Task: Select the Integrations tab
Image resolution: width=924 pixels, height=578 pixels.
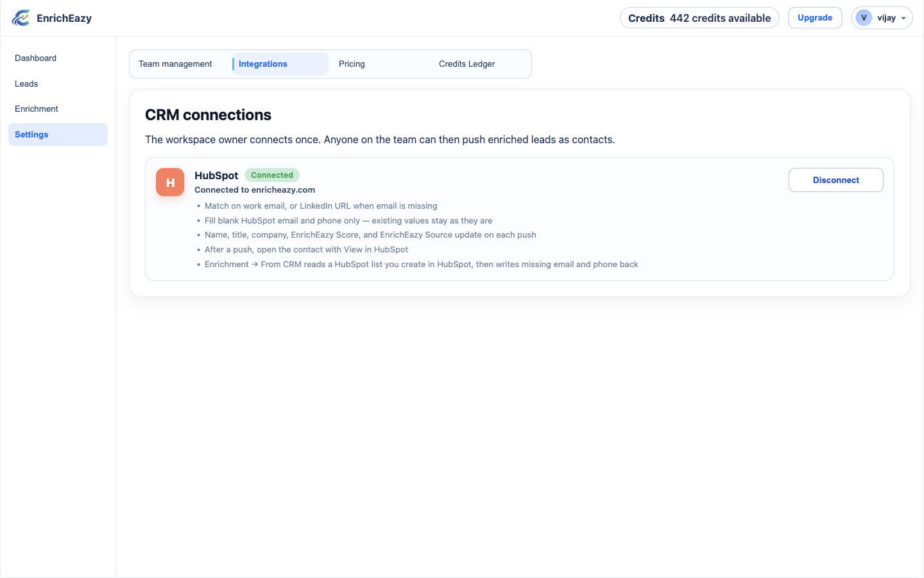Action: point(280,64)
